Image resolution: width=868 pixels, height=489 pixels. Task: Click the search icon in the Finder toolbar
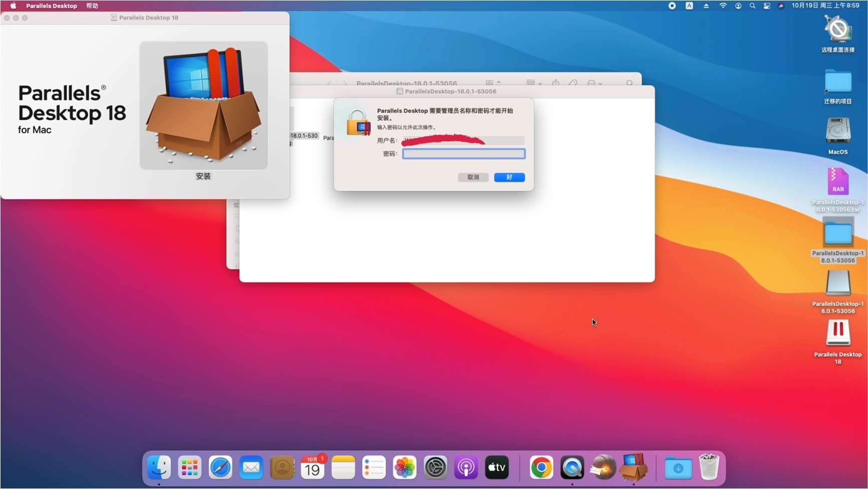pos(629,83)
